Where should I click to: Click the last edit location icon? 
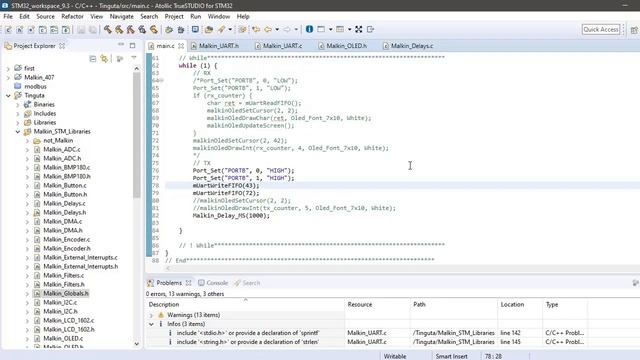tap(256, 29)
